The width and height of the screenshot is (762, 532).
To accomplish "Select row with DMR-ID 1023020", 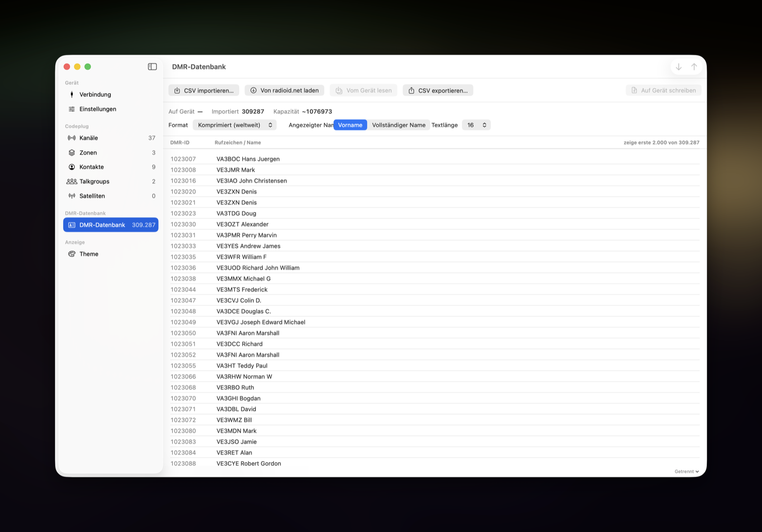I will 435,192.
